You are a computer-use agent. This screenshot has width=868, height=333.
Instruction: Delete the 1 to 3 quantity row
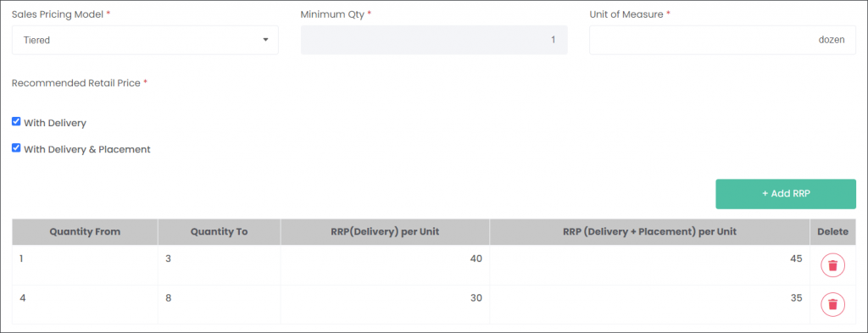(x=832, y=265)
